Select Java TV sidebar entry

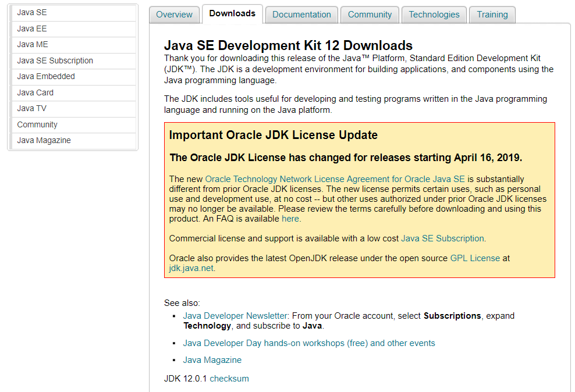click(73, 109)
